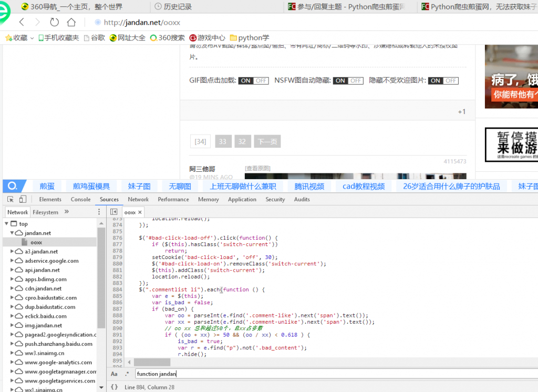Go to the browser home page icon
Screen dimensions: 538x392
pos(71,22)
